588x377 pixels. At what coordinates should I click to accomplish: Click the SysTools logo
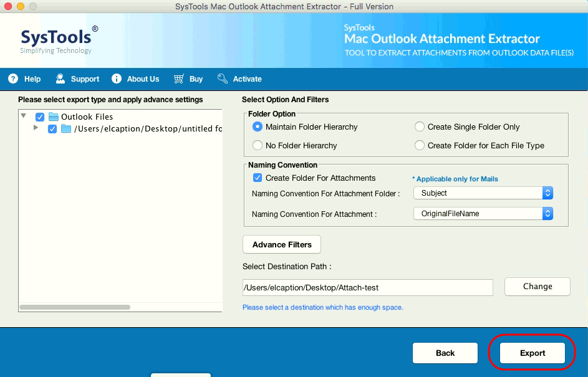point(59,40)
